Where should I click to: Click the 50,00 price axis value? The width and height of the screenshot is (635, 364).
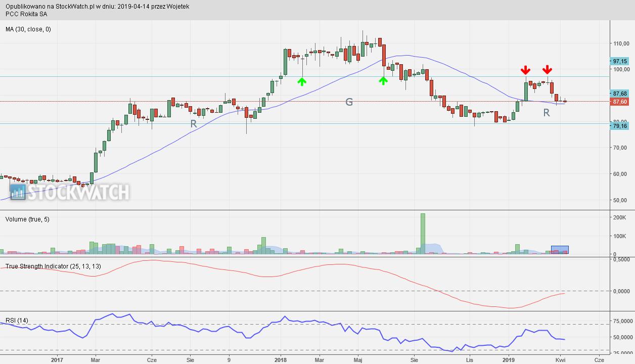[620, 200]
